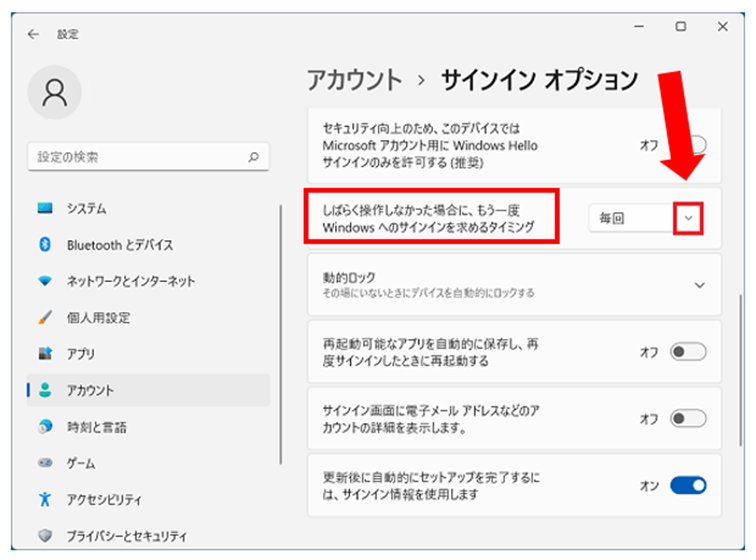
Task: Toggle Windows Hello sign-in only switch
Action: pos(688,145)
